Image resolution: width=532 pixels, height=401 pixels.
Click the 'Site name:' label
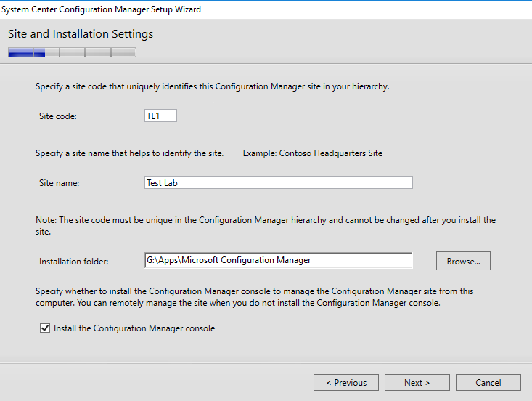59,183
